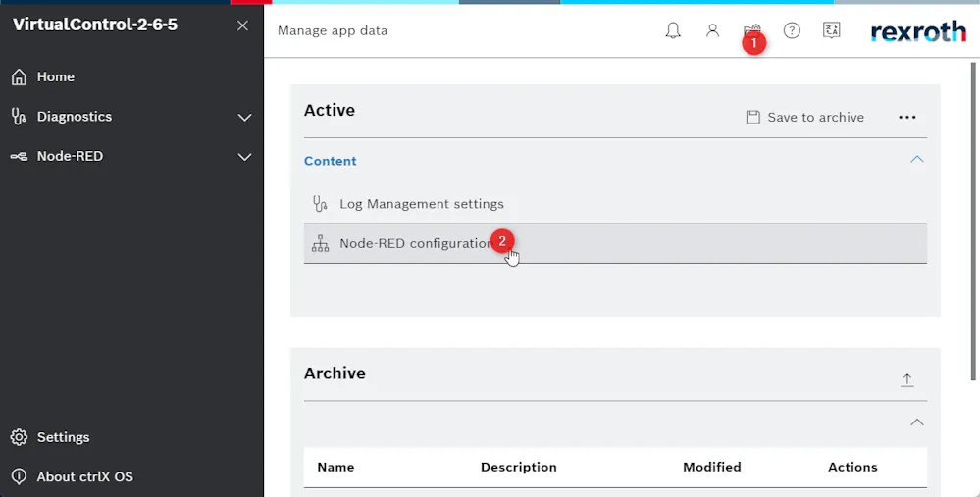Sort by the Name column header

[x=335, y=467]
